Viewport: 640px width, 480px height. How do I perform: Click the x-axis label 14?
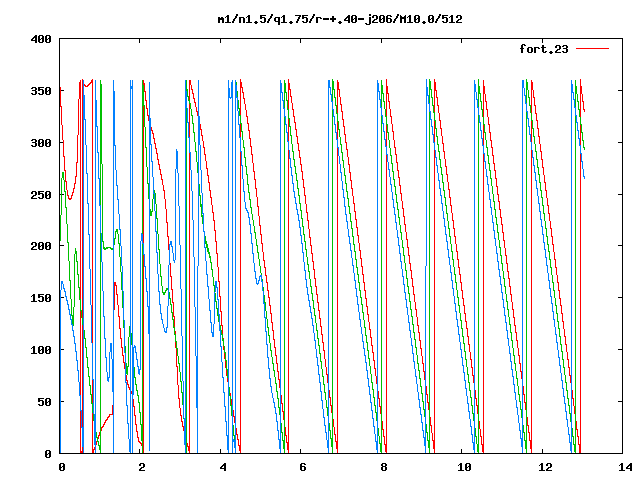point(625,467)
